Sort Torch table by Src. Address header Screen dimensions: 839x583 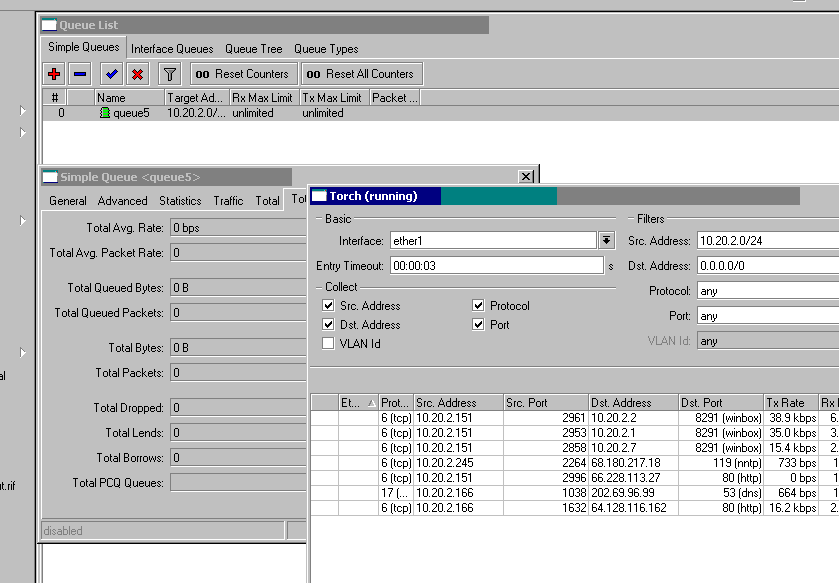pos(459,403)
